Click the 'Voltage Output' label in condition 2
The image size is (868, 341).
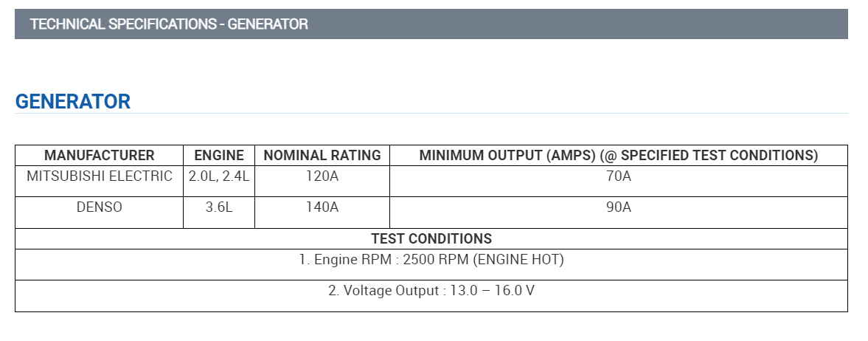(392, 291)
